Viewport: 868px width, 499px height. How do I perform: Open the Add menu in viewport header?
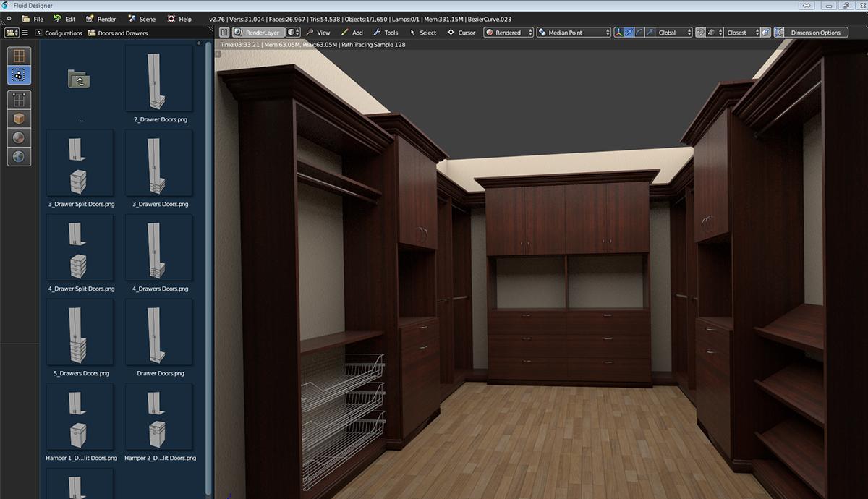pyautogui.click(x=352, y=33)
